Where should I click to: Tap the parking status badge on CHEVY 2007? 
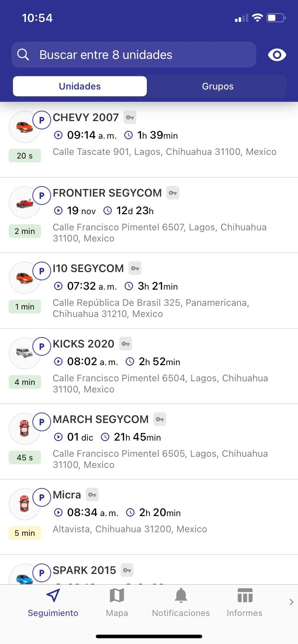click(x=42, y=120)
